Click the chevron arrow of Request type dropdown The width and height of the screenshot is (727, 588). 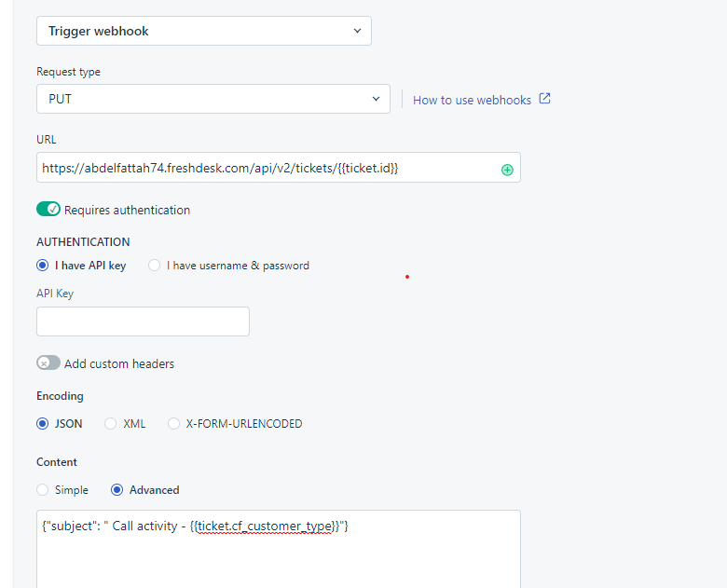click(376, 99)
